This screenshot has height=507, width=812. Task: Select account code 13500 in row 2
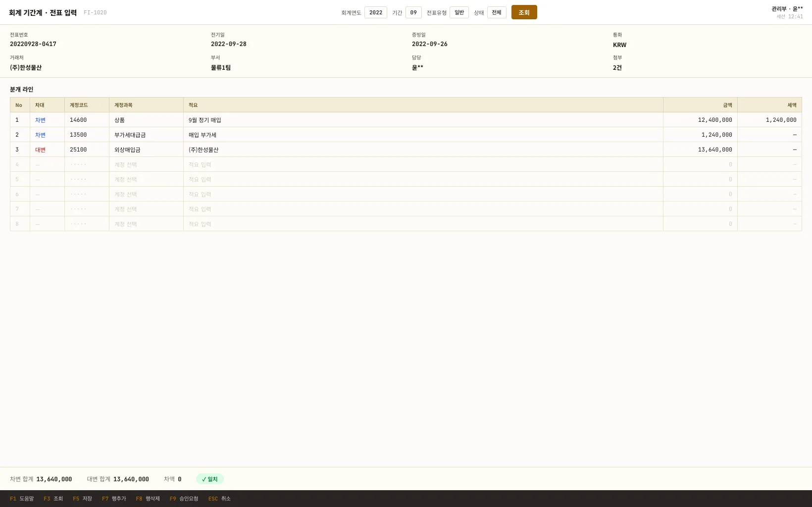[x=87, y=135]
